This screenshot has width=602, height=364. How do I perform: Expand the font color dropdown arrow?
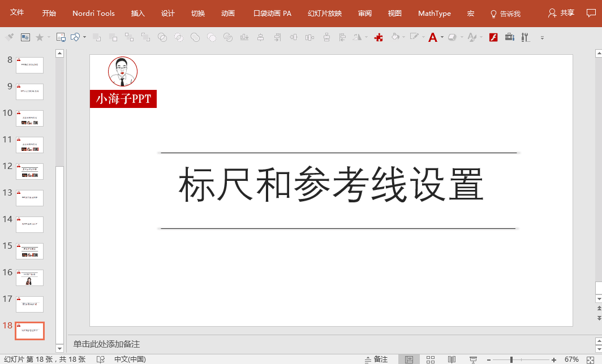(442, 37)
